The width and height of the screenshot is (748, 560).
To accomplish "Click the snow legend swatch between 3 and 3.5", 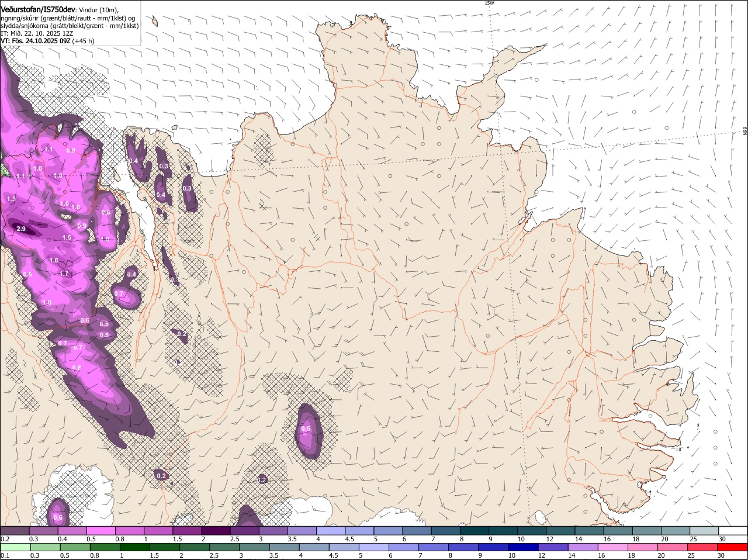I will click(273, 530).
